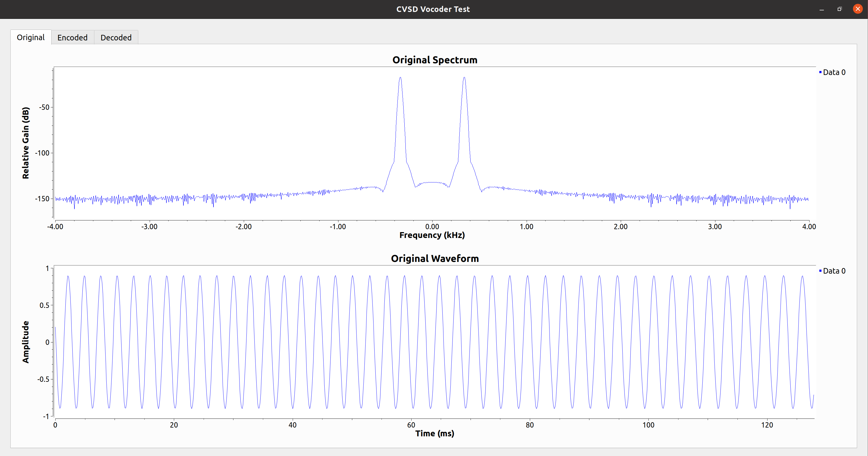The height and width of the screenshot is (456, 868).
Task: Click the Original Waveform plot title
Action: click(x=434, y=258)
